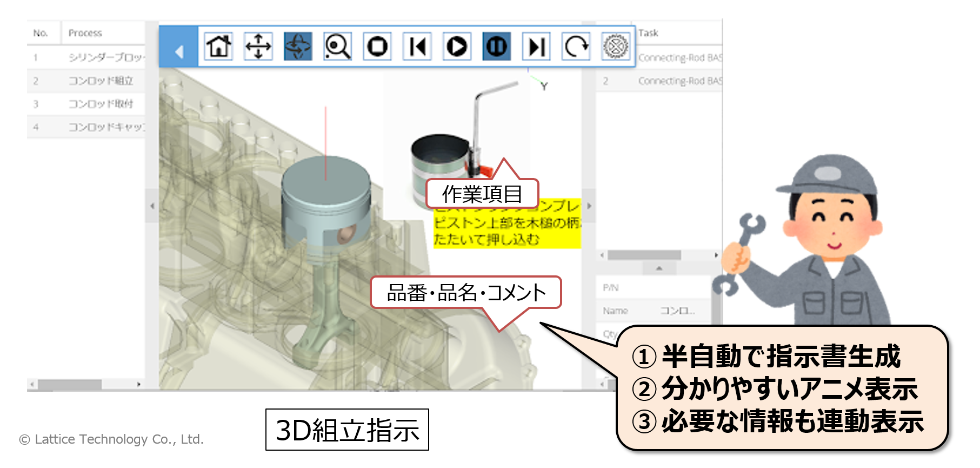Screen dimensions: 980x468
Task: Click task list scroll right arrow
Action: click(716, 255)
